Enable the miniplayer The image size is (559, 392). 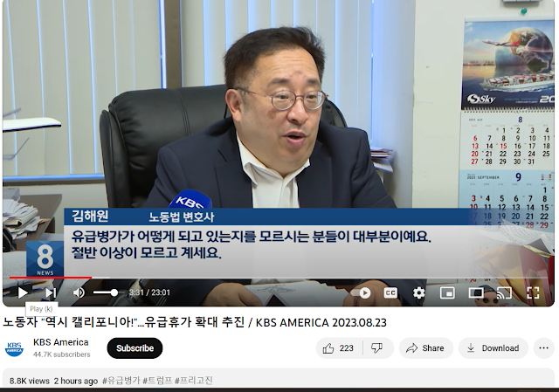(x=447, y=293)
